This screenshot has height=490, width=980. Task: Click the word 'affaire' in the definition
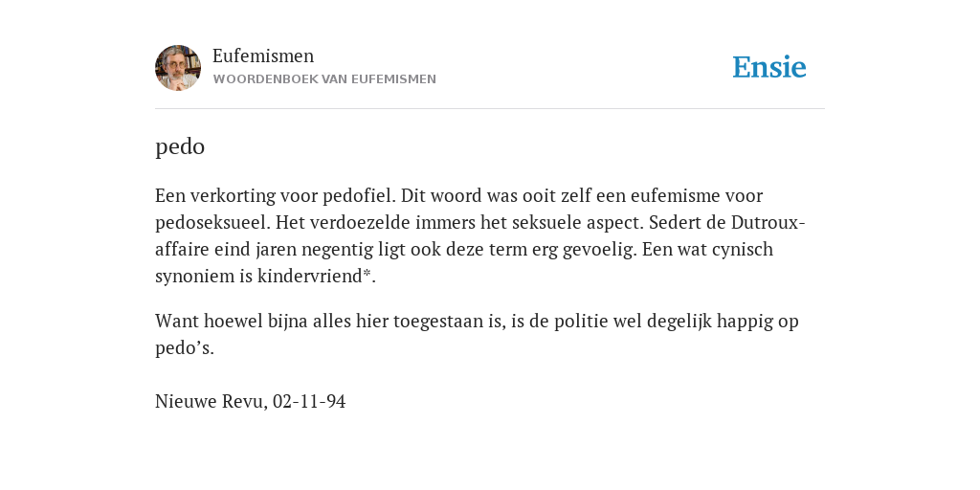pos(182,250)
